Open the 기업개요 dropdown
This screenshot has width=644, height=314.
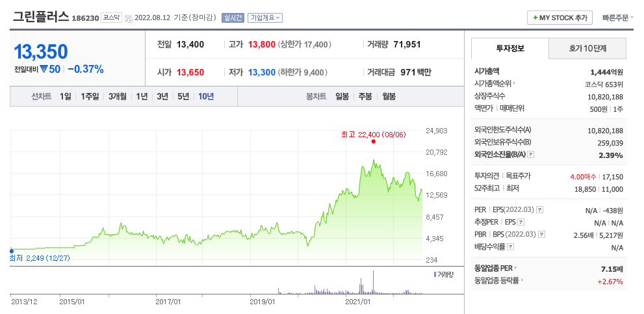pos(265,18)
